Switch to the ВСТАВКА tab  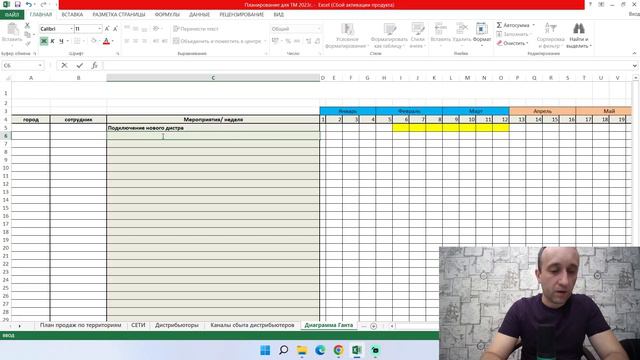[72, 15]
